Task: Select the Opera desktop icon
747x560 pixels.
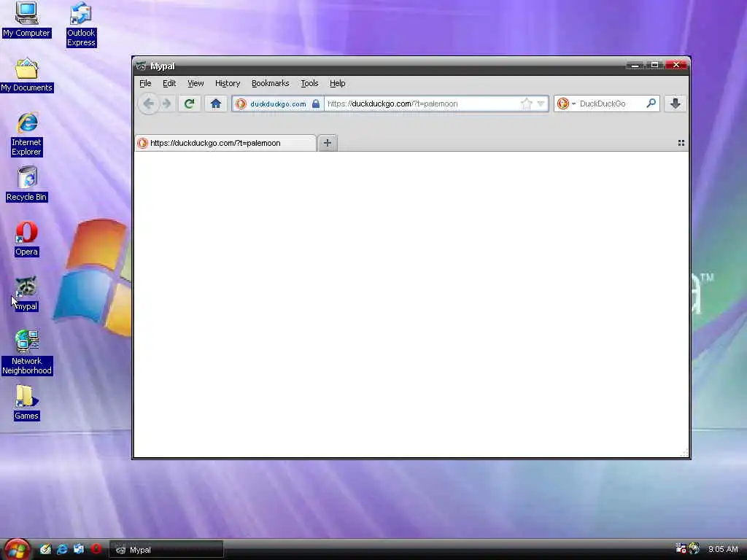Action: click(26, 239)
